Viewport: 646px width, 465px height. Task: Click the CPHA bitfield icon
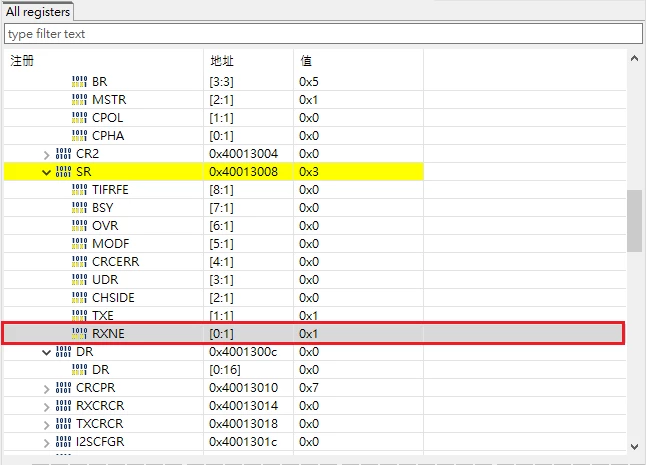[79, 136]
